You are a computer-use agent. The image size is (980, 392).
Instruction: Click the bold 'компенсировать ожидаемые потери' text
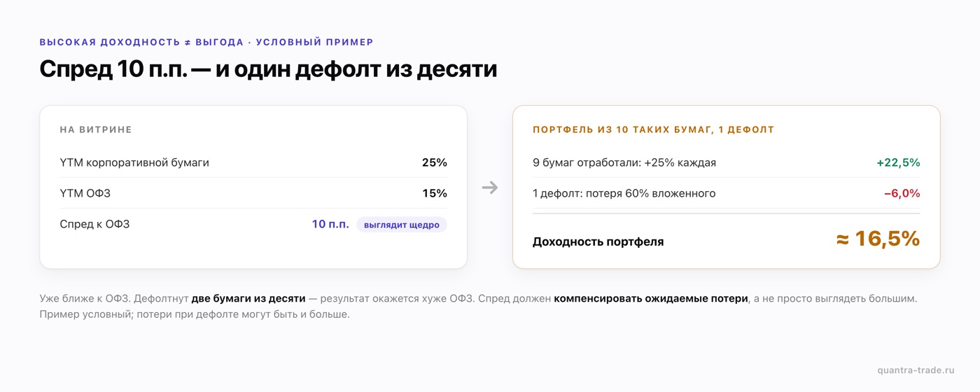click(x=651, y=298)
